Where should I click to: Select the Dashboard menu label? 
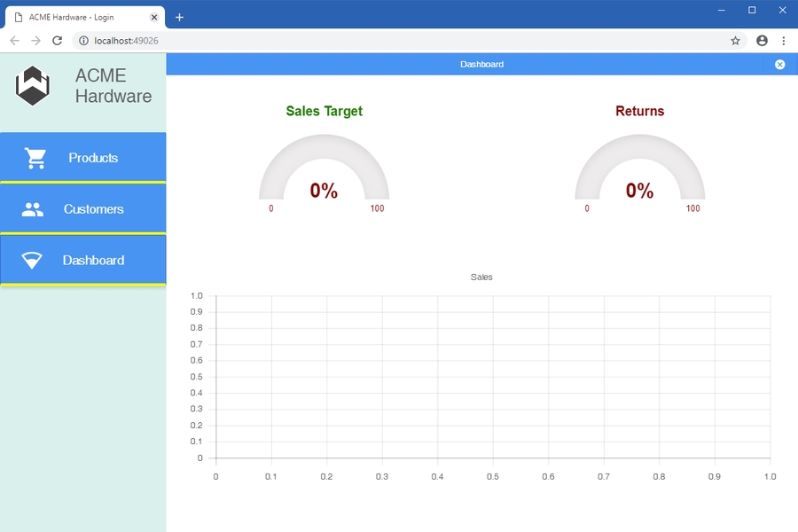coord(93,260)
